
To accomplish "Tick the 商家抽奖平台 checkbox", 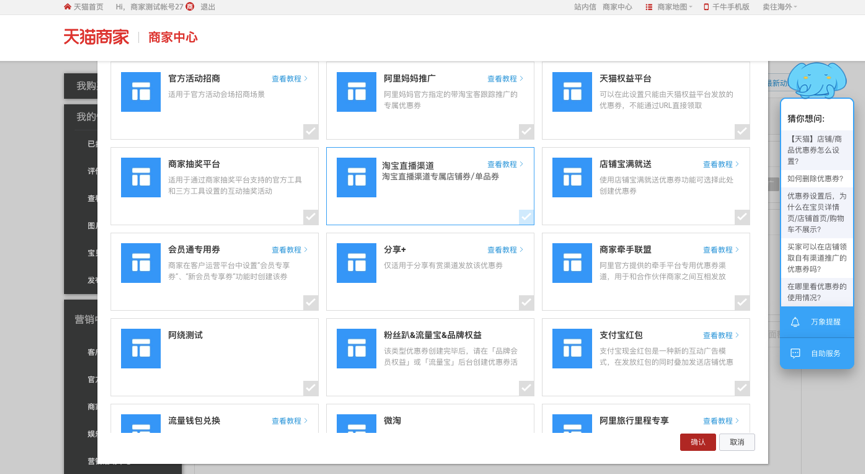I will pyautogui.click(x=311, y=217).
